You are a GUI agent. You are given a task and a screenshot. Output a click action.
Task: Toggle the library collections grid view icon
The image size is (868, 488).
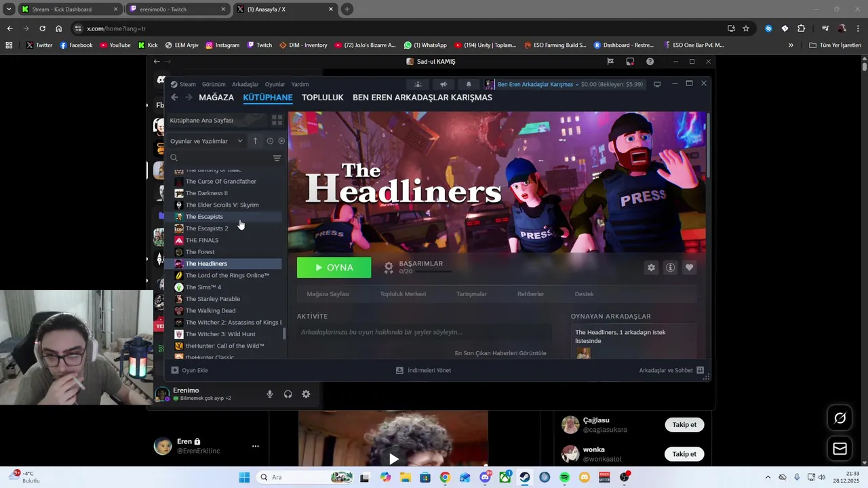pos(277,120)
